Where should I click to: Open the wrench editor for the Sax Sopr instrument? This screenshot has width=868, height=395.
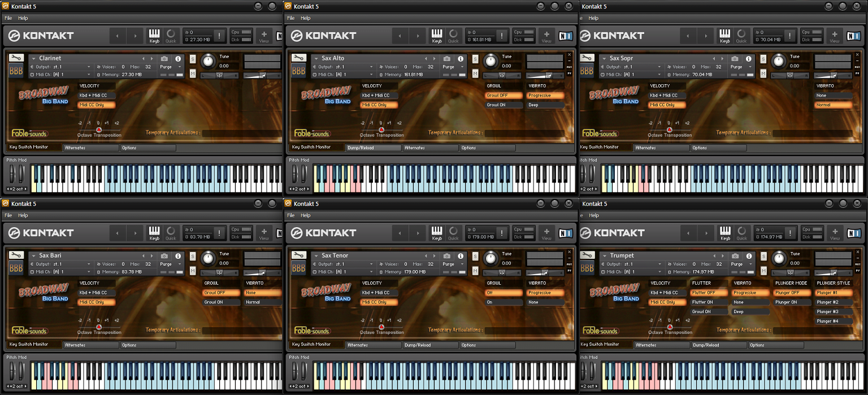point(587,58)
